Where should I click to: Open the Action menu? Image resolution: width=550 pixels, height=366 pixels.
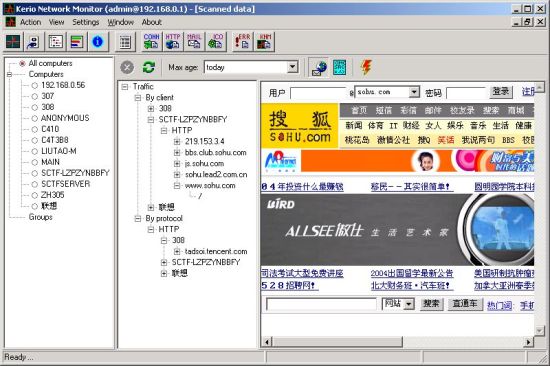click(x=31, y=22)
